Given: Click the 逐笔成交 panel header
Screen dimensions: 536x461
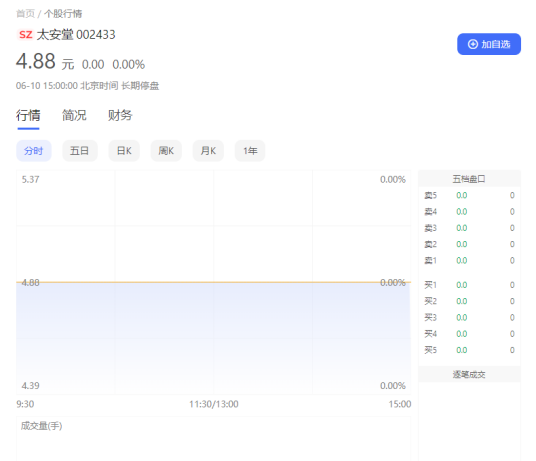Looking at the screenshot, I should point(469,374).
